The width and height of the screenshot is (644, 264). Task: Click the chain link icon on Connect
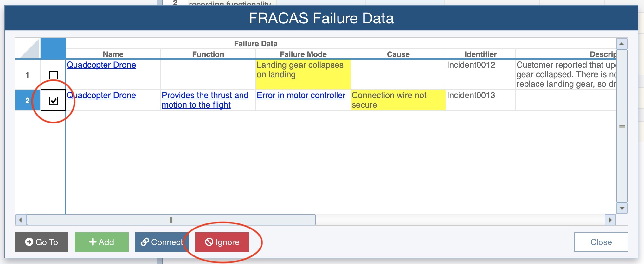[145, 242]
